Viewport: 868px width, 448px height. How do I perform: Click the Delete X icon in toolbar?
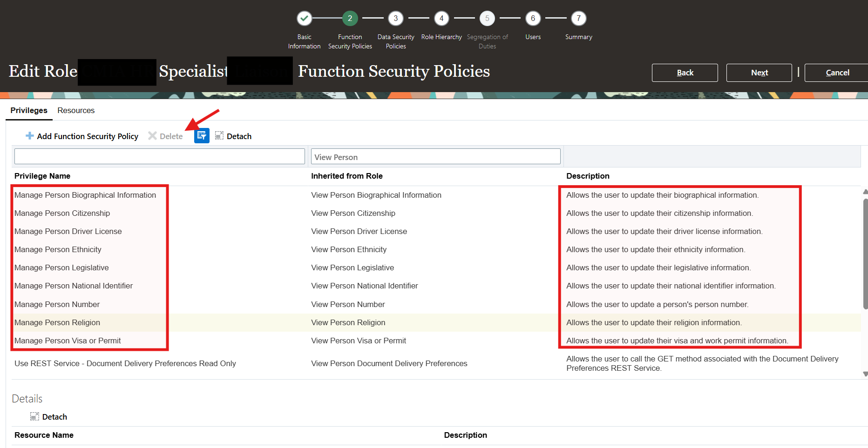point(152,136)
